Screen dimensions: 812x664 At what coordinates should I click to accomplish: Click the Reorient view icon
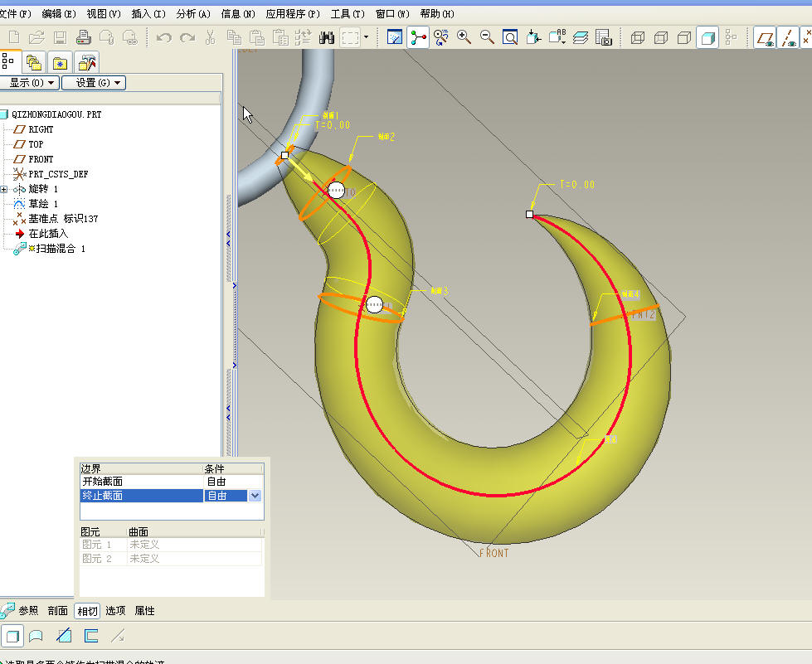tap(533, 37)
